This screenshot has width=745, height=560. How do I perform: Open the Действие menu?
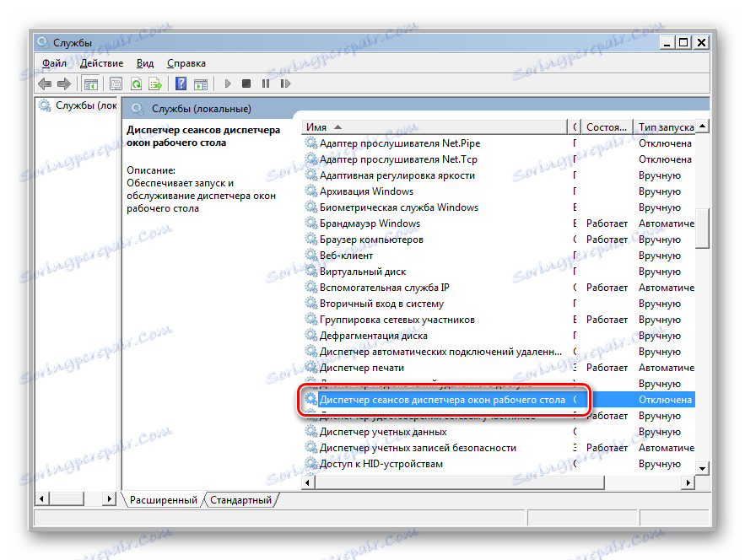click(x=101, y=63)
